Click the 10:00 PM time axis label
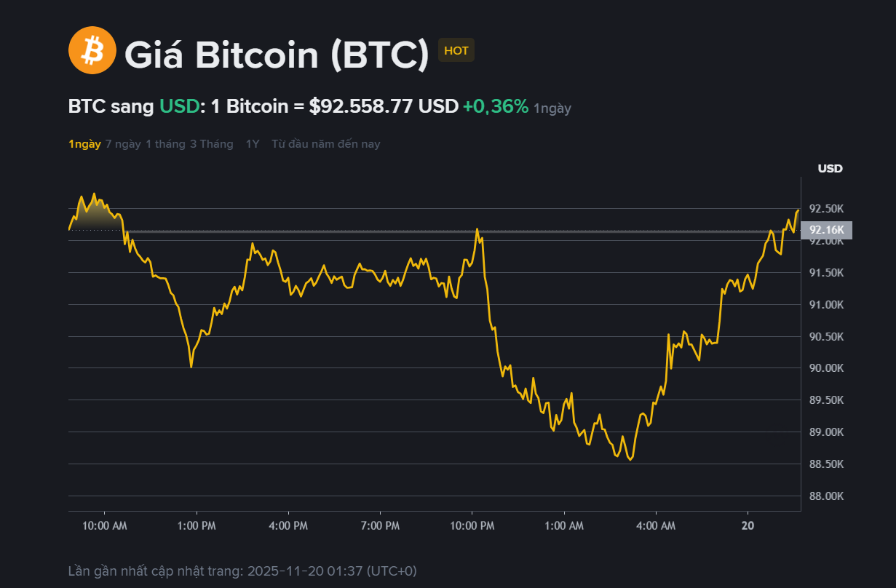 click(472, 525)
